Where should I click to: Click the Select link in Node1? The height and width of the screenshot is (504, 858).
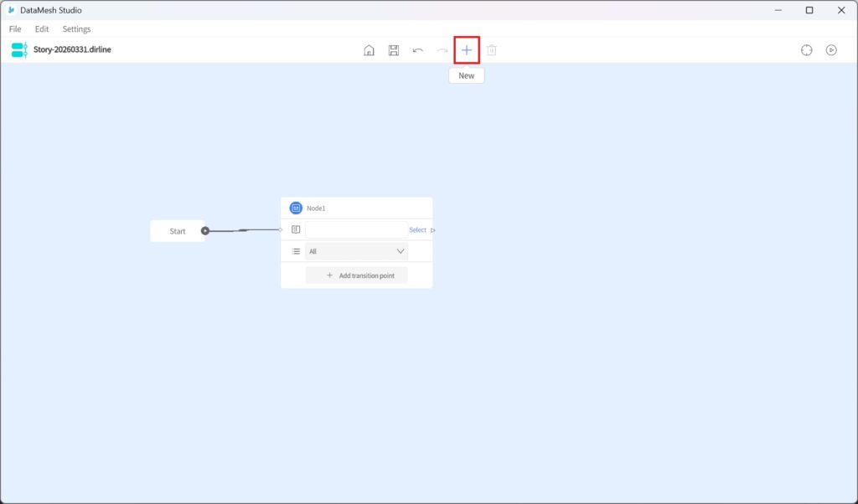coord(417,230)
